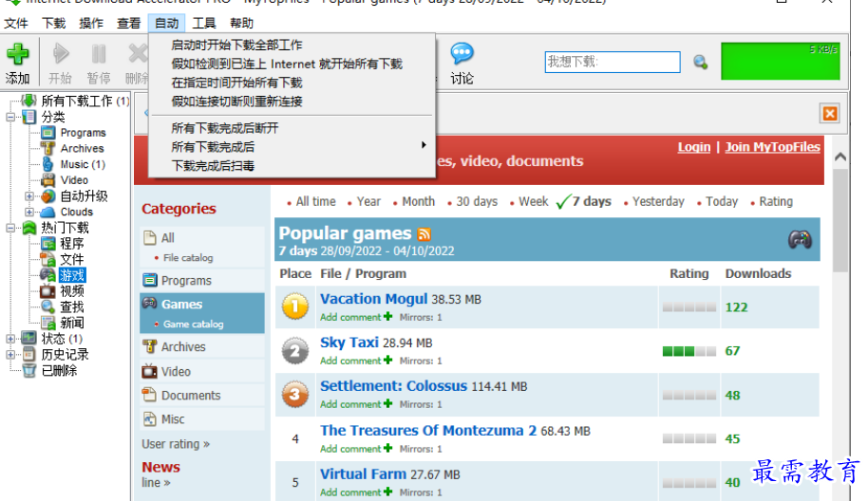Open the 工具 menu
Image resolution: width=868 pixels, height=501 pixels.
pyautogui.click(x=204, y=23)
